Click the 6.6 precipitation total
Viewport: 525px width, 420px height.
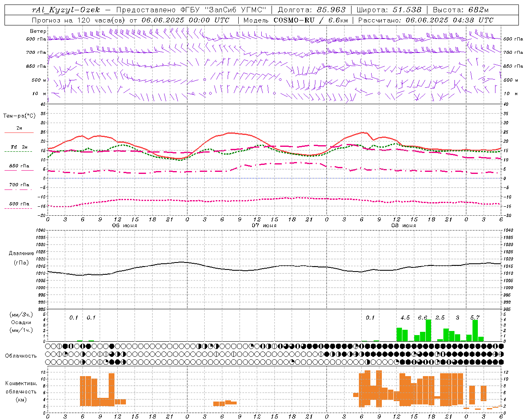[422, 318]
